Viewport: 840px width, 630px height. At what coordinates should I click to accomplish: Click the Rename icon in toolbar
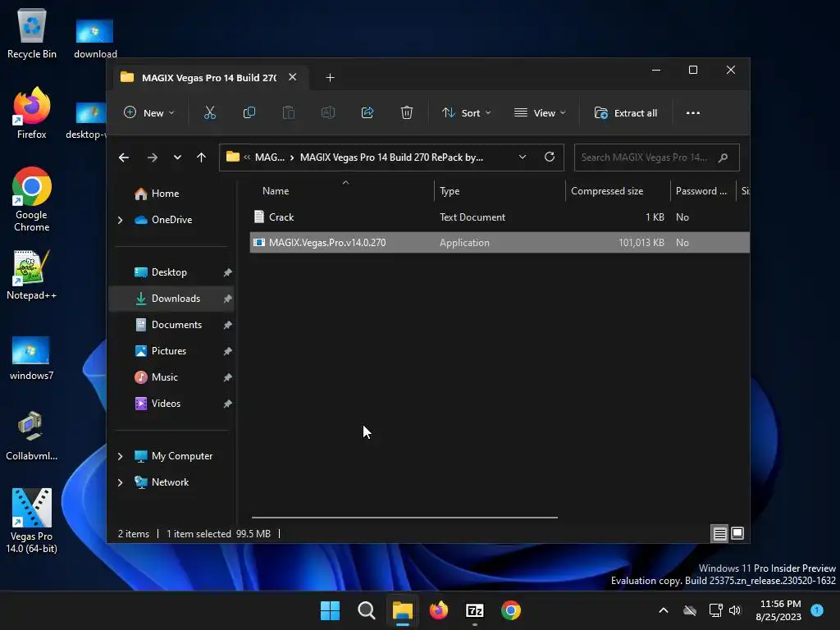328,113
